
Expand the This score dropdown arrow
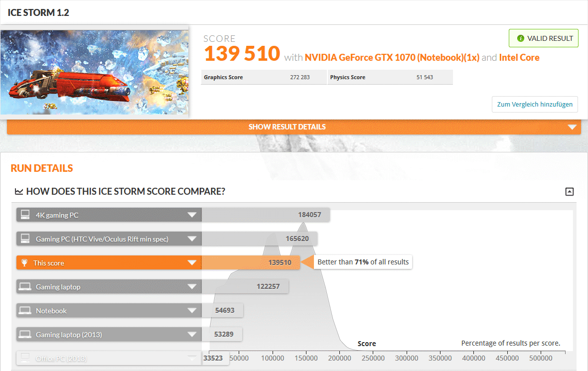[192, 263]
